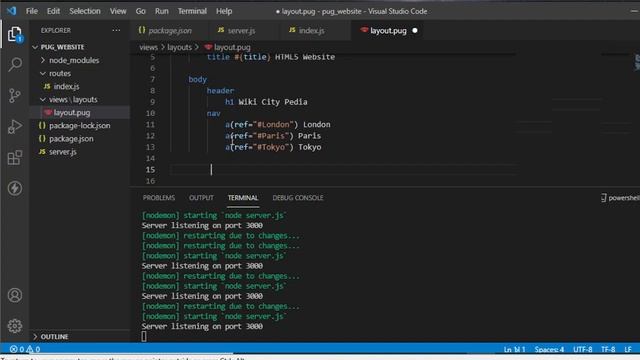640x360 pixels.
Task: Open the Run and Debug view icon
Action: (15, 127)
